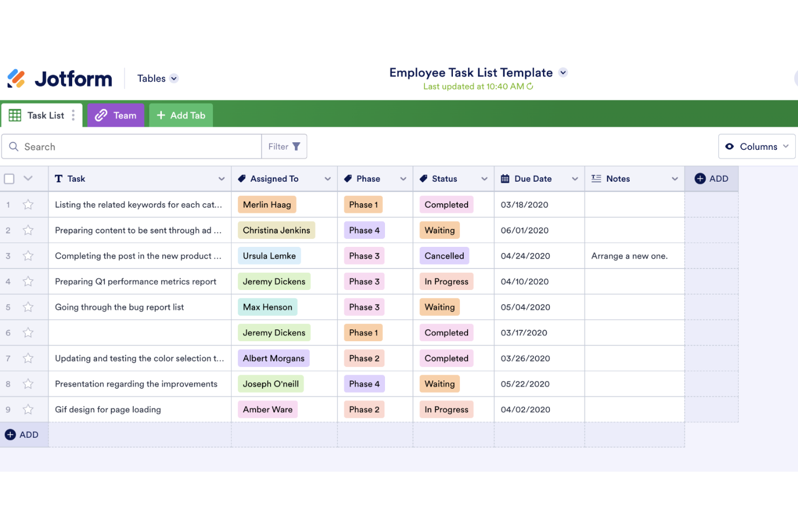The image size is (798, 532).
Task: Open the Employee Task List Template title dropdown
Action: (x=563, y=72)
